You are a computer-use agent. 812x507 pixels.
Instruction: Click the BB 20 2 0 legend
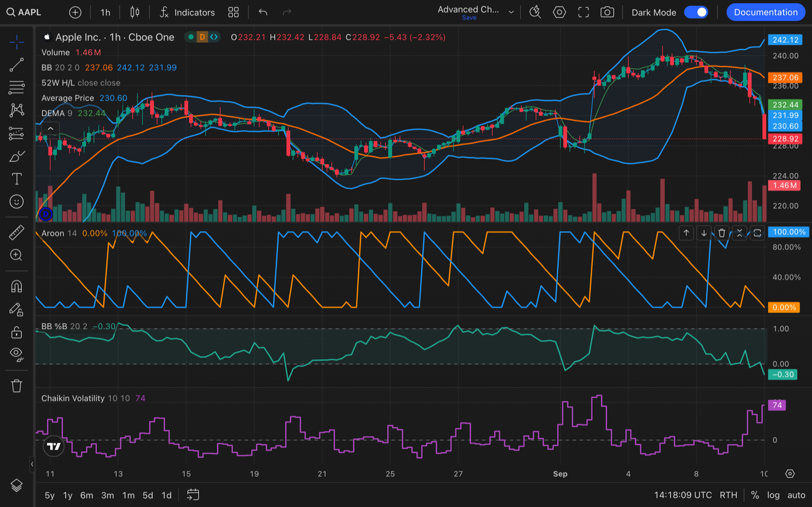pos(61,68)
